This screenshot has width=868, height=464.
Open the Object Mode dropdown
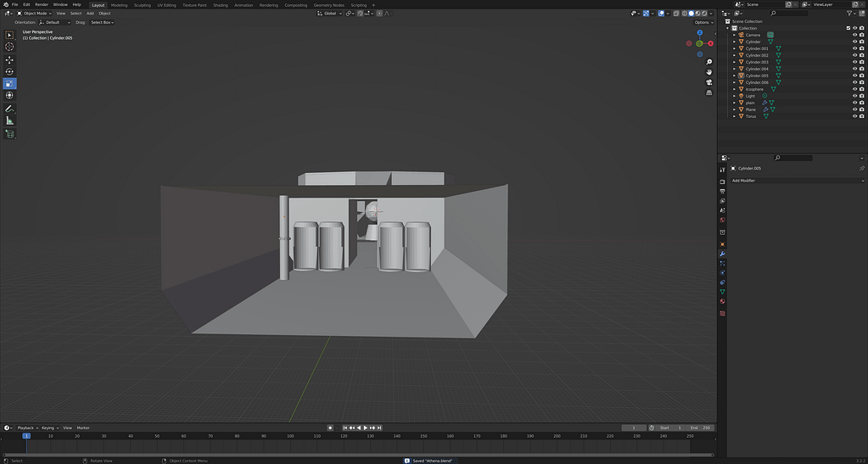pyautogui.click(x=34, y=14)
